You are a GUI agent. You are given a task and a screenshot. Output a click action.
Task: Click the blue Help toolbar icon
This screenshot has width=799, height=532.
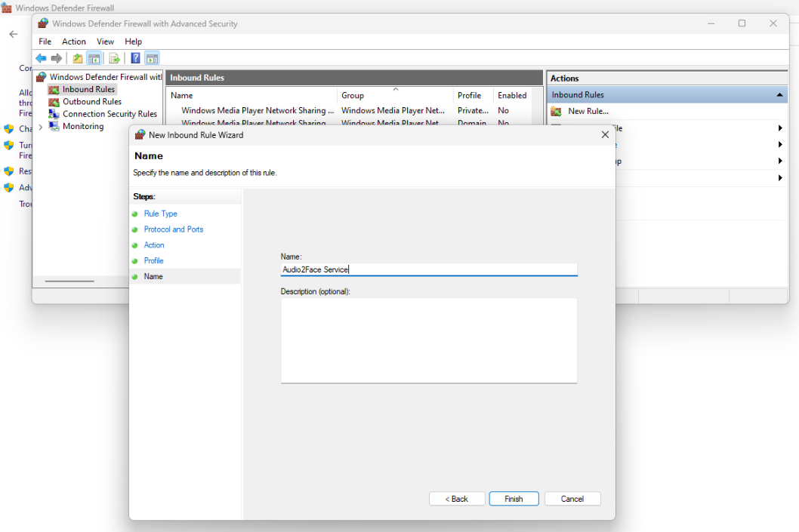[x=135, y=59]
